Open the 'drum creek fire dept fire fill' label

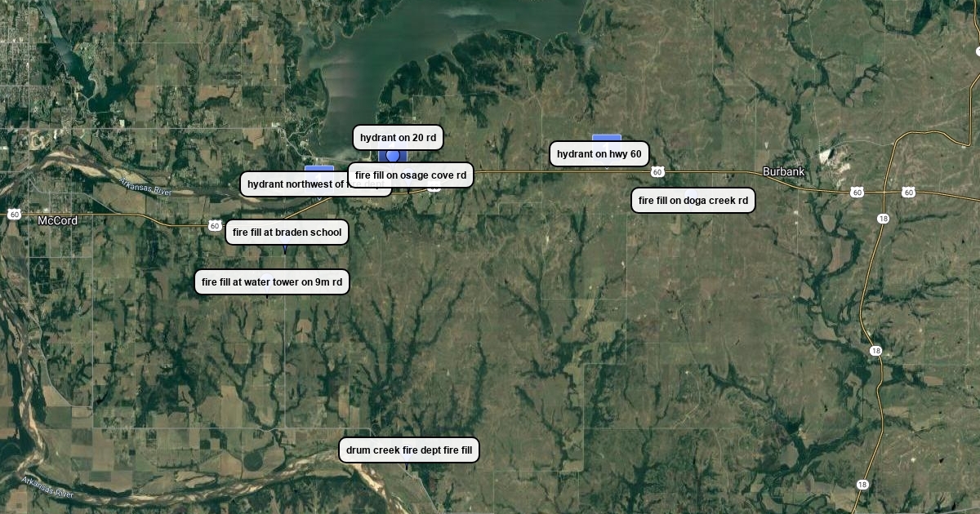point(409,450)
